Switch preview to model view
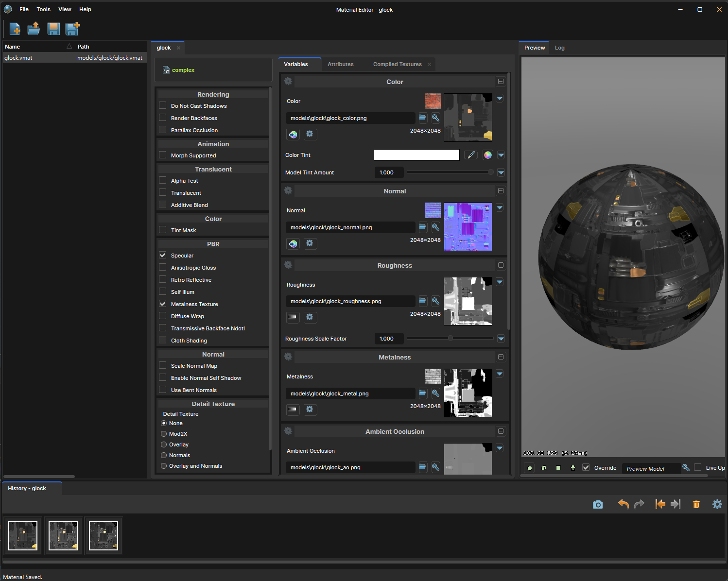Viewport: 728px width, 581px height. tap(572, 467)
